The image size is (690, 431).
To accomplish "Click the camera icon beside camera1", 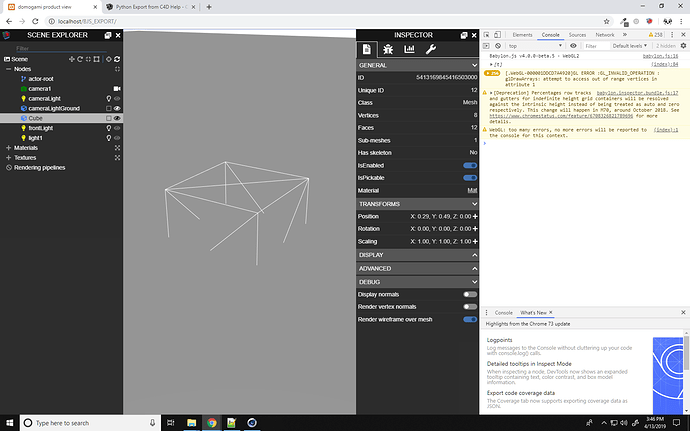I will pos(118,88).
